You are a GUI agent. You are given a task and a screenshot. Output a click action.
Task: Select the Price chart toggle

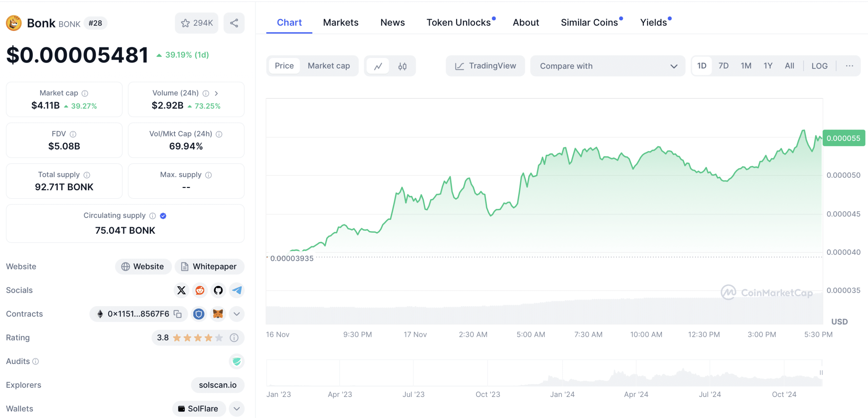[284, 66]
